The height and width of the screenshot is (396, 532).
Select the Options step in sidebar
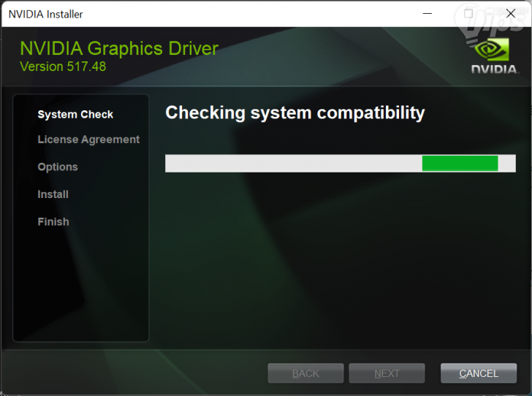(x=58, y=167)
